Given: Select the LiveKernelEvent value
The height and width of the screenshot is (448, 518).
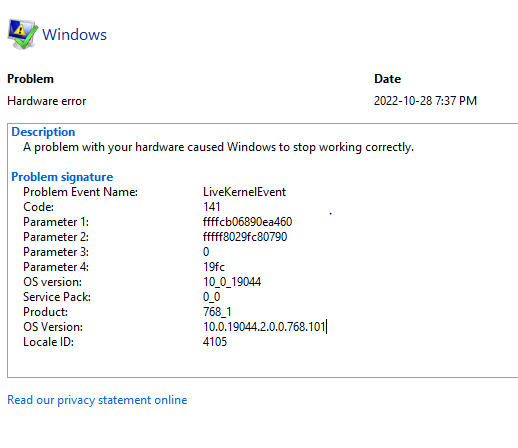Looking at the screenshot, I should point(244,192).
